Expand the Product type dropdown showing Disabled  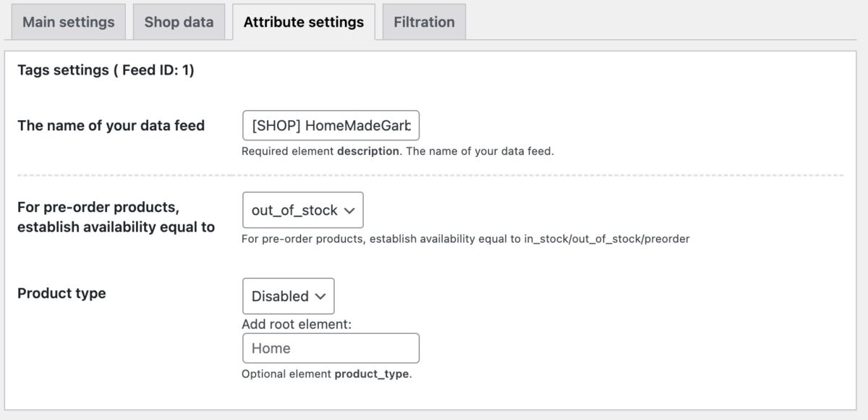(x=288, y=296)
